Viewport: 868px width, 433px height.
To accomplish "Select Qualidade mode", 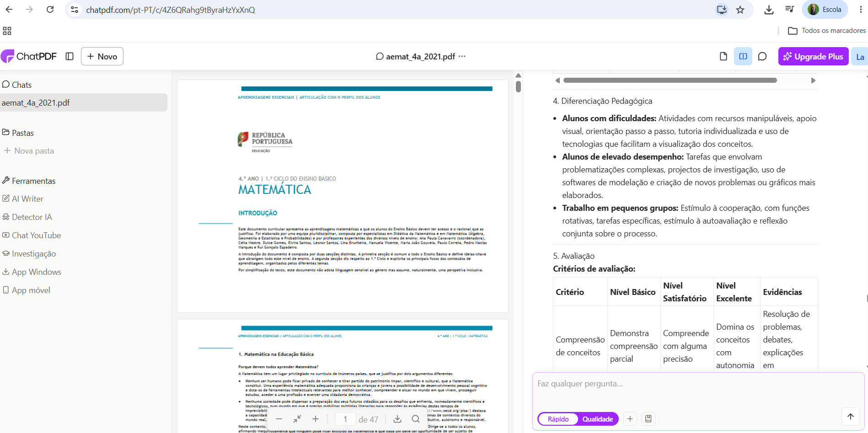I will point(597,419).
